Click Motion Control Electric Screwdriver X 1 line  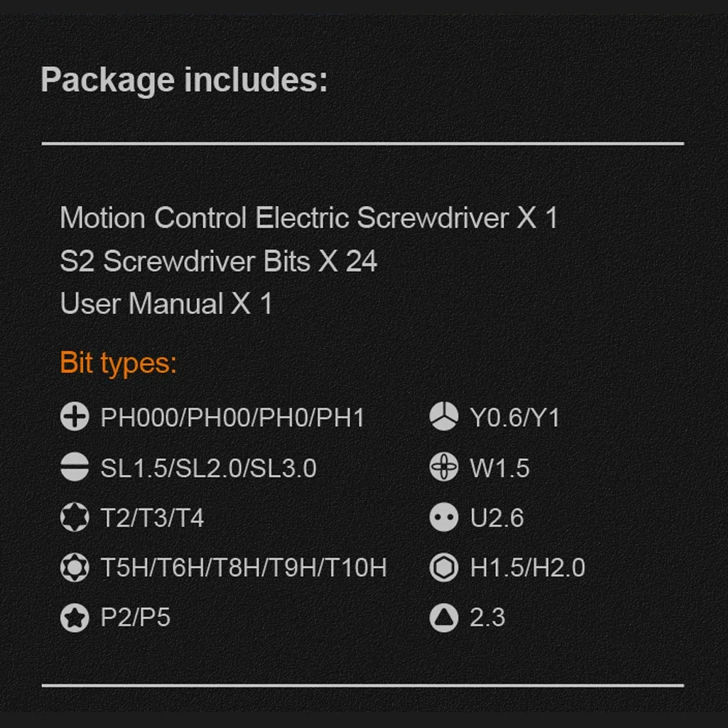(x=309, y=217)
